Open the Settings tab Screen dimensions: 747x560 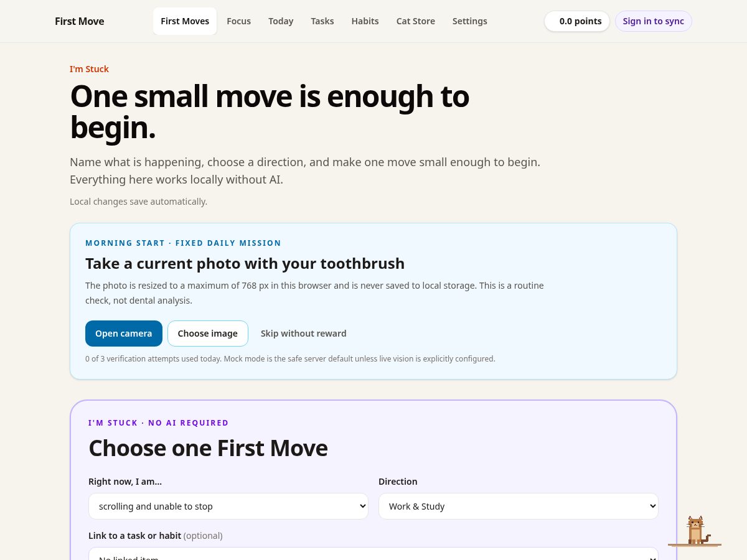coord(470,21)
